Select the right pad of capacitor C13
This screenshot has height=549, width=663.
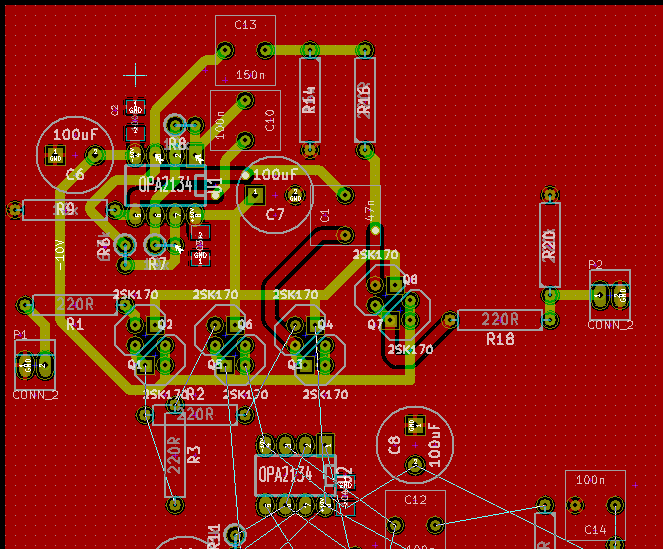(x=266, y=50)
